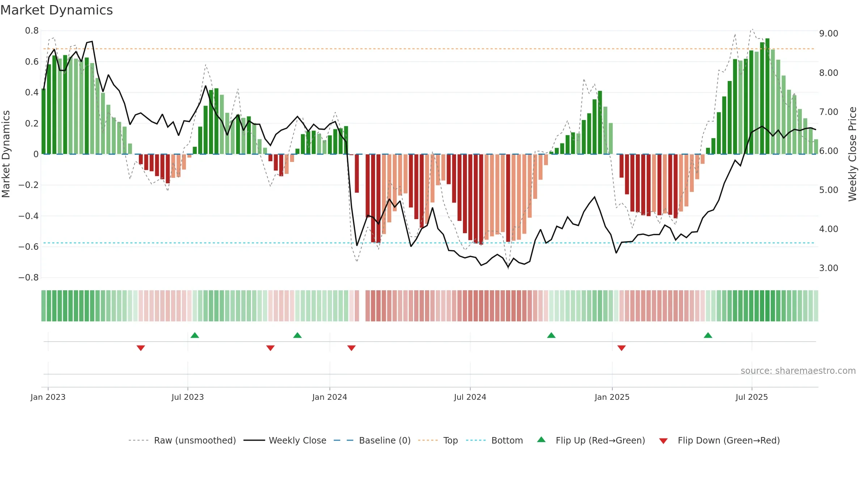This screenshot has height=488, width=868.
Task: Toggle the Weekly Close legend entry
Action: [x=285, y=440]
